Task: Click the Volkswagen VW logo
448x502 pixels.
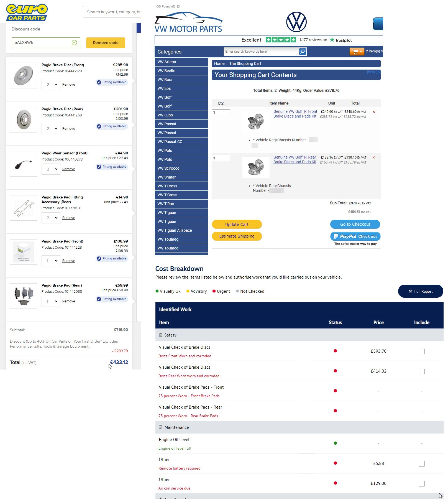Action: pyautogui.click(x=296, y=22)
